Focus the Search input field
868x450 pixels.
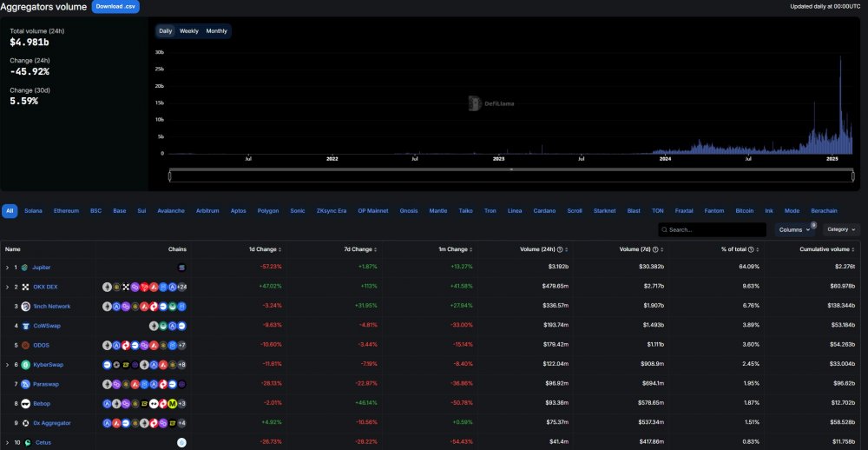(x=713, y=230)
